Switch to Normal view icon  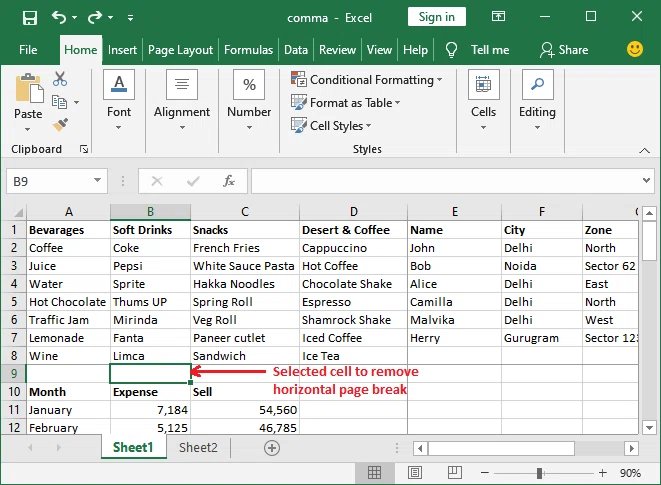coord(374,473)
